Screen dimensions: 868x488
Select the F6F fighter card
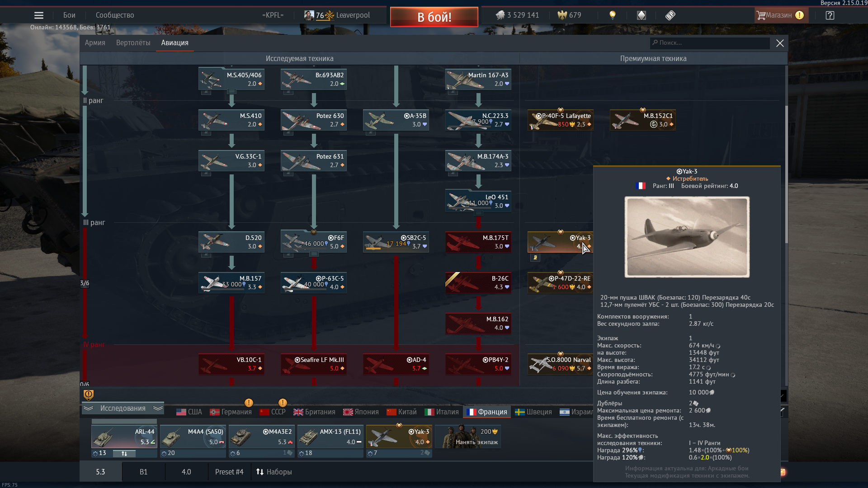click(314, 242)
